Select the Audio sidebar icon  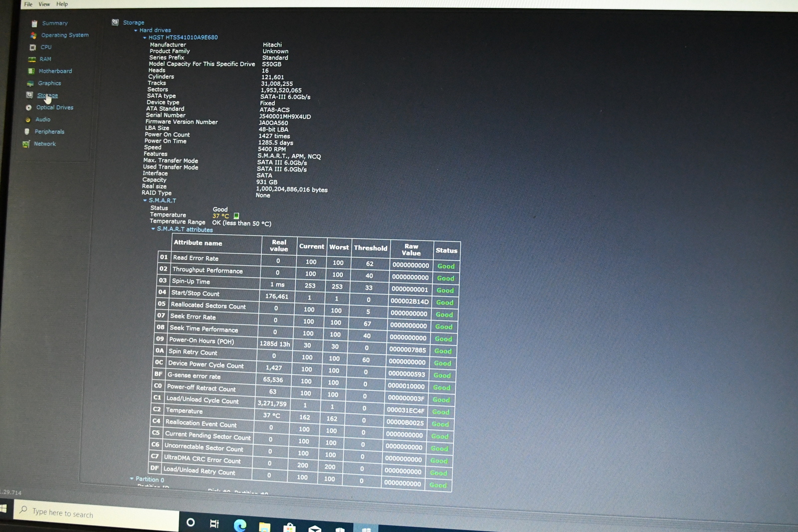[28, 120]
